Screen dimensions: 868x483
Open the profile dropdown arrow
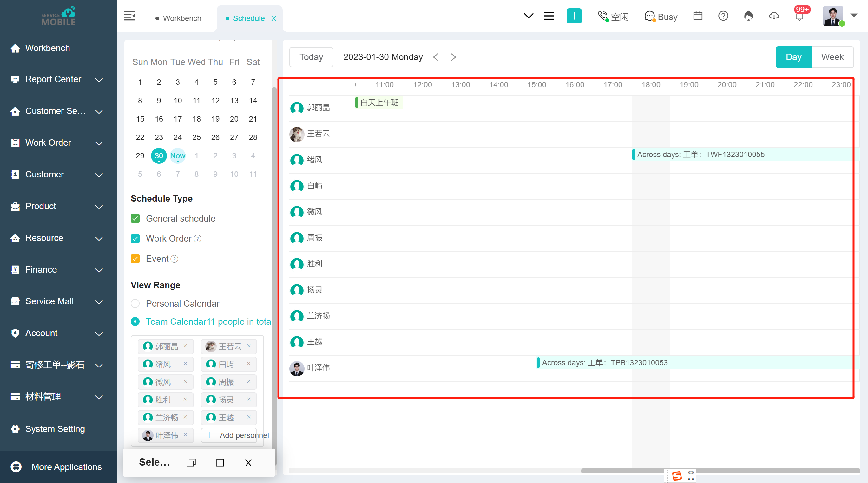point(853,15)
